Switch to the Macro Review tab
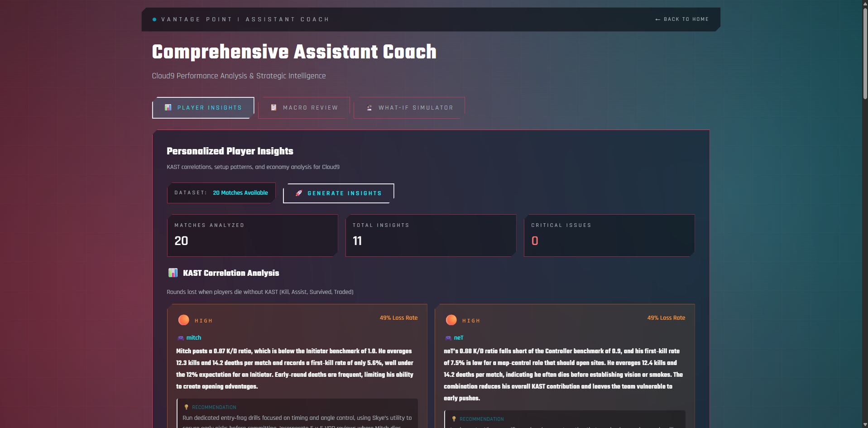The height and width of the screenshot is (428, 868). [304, 108]
